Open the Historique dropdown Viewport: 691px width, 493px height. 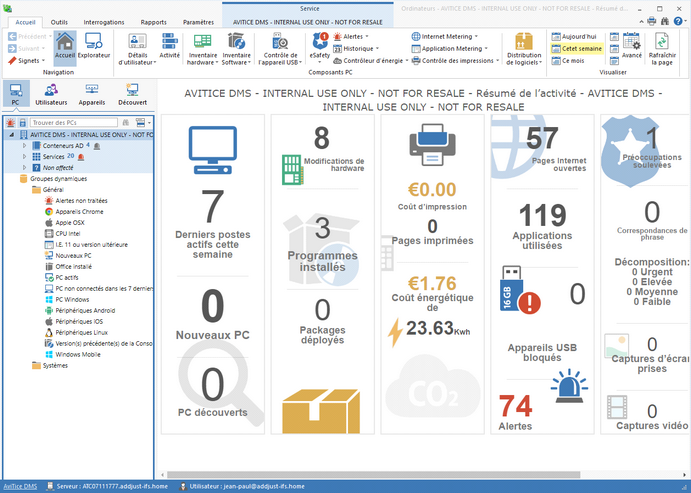click(x=356, y=48)
